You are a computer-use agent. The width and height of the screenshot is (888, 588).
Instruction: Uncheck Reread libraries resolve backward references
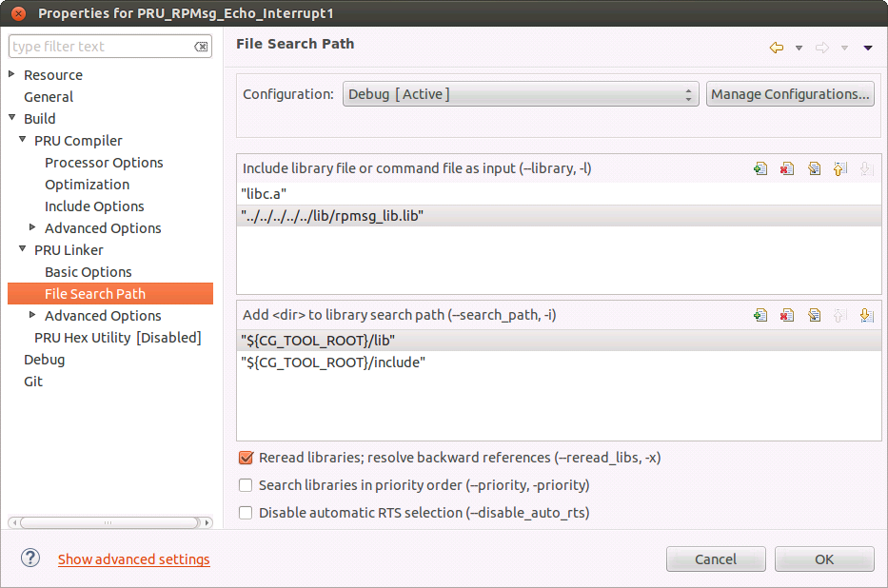tap(246, 458)
